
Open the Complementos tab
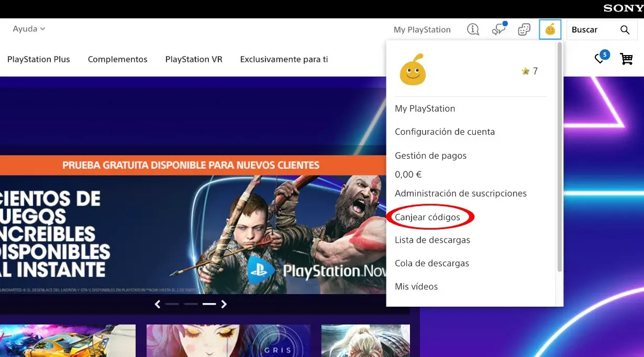[x=118, y=59]
